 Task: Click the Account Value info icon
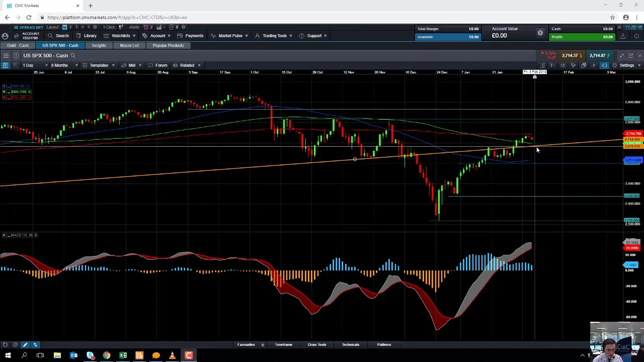tap(540, 33)
